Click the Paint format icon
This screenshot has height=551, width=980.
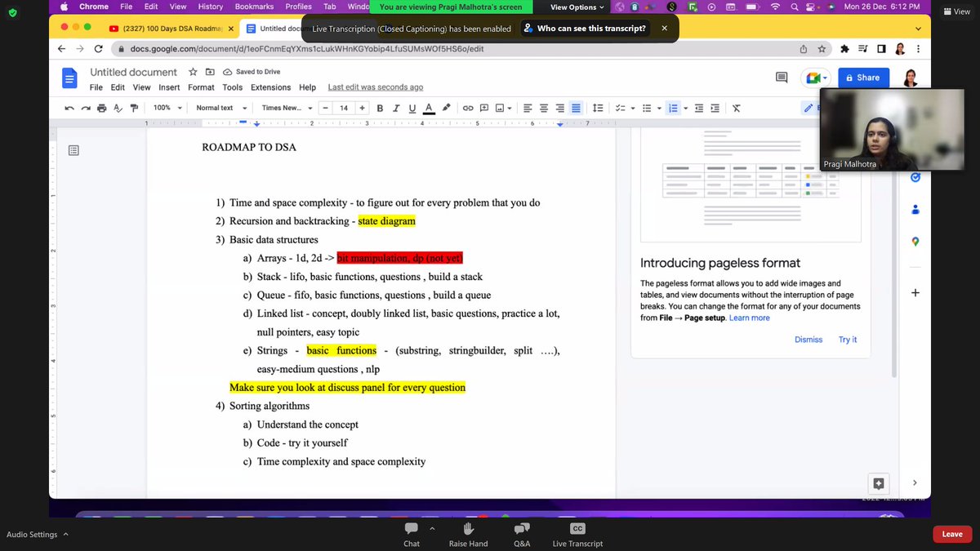[135, 108]
